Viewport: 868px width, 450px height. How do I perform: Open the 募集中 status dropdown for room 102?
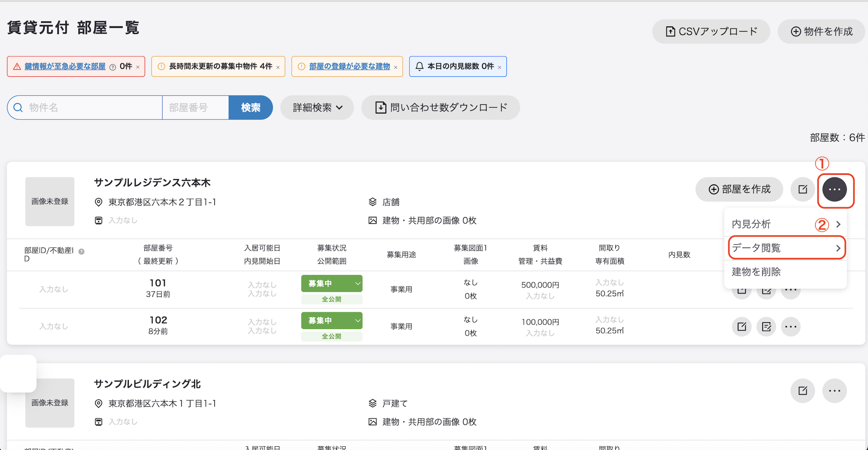332,321
